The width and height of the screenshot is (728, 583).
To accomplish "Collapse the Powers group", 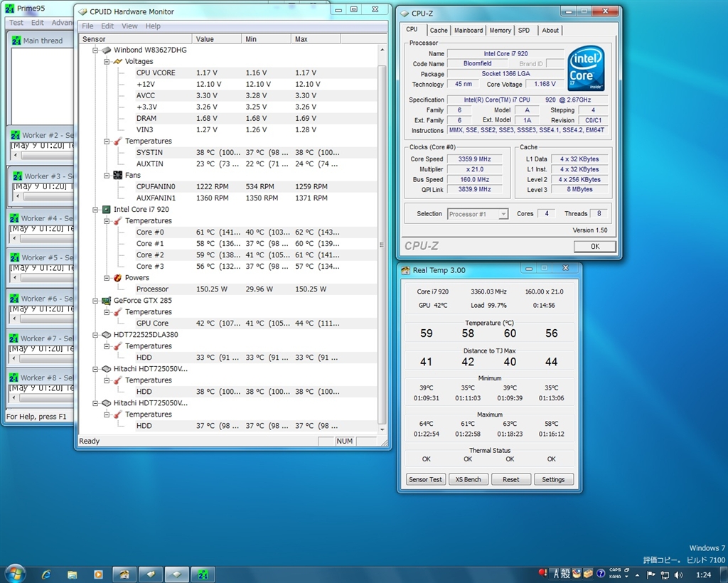I will (107, 277).
